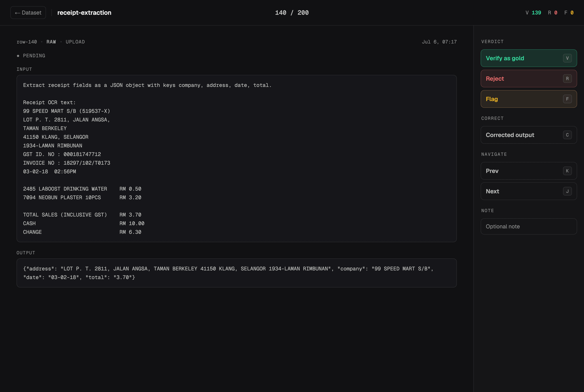Viewport: 584px width, 392px height.
Task: Go back to the Dataset page
Action: (28, 12)
